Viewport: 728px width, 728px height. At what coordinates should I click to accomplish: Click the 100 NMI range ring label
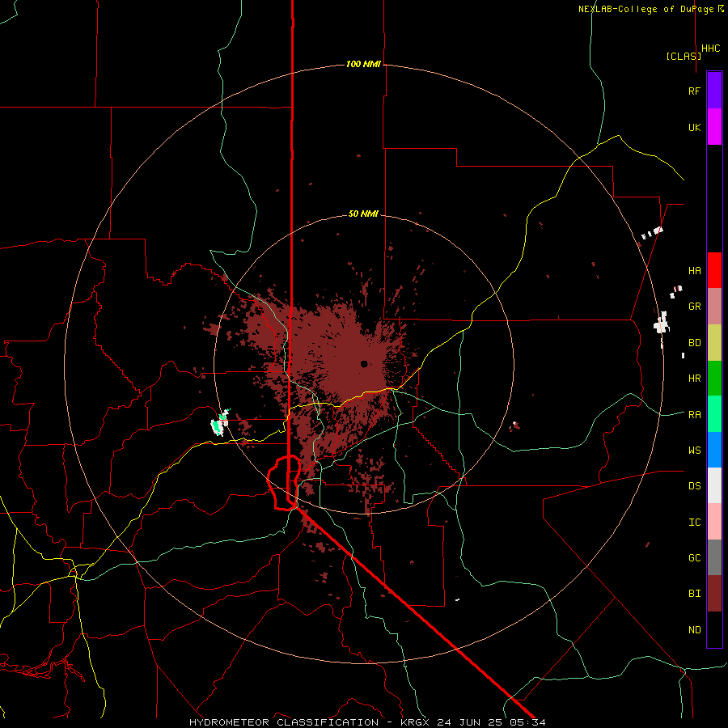[363, 64]
